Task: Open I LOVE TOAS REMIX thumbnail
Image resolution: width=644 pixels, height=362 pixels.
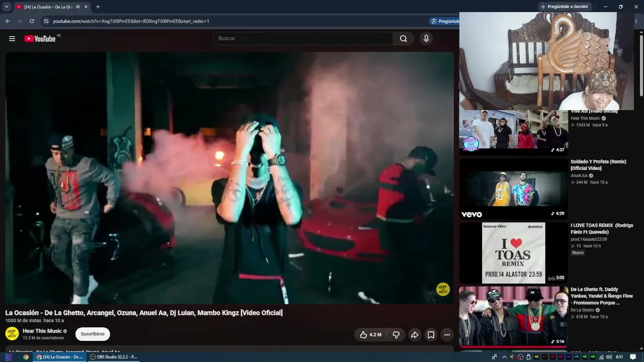Action: pos(513,253)
